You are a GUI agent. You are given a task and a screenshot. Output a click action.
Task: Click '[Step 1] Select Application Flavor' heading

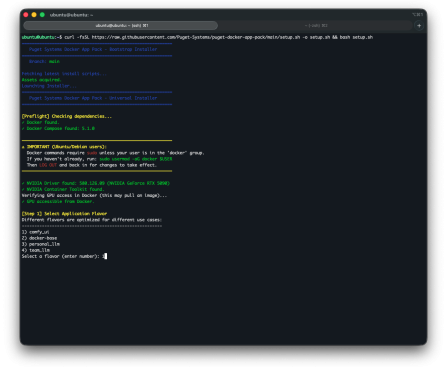coord(64,214)
